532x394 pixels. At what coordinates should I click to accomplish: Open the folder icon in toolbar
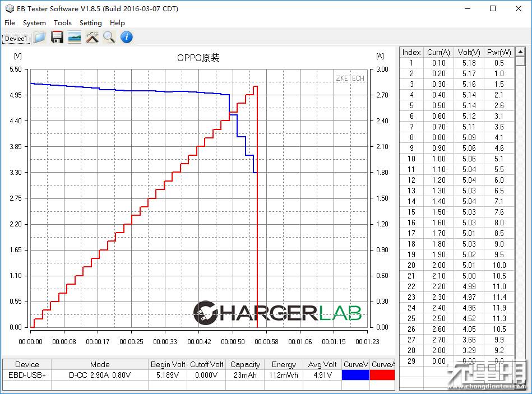[40, 38]
